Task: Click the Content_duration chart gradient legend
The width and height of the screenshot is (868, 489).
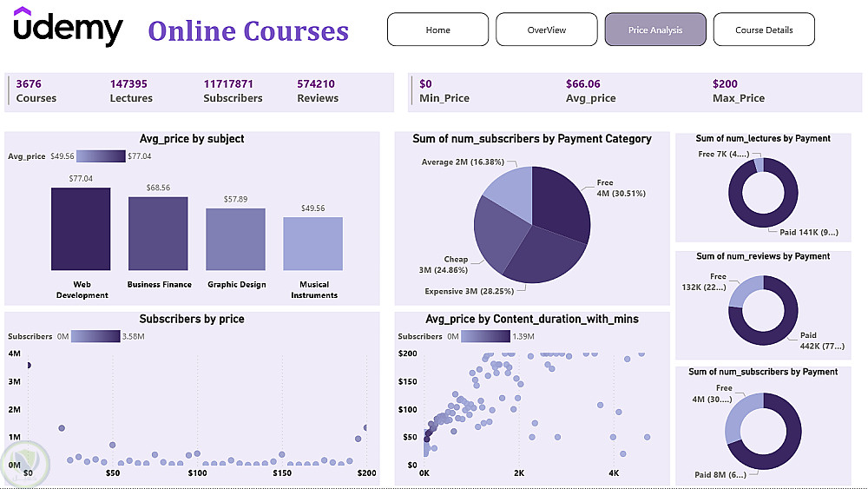Action: click(485, 336)
